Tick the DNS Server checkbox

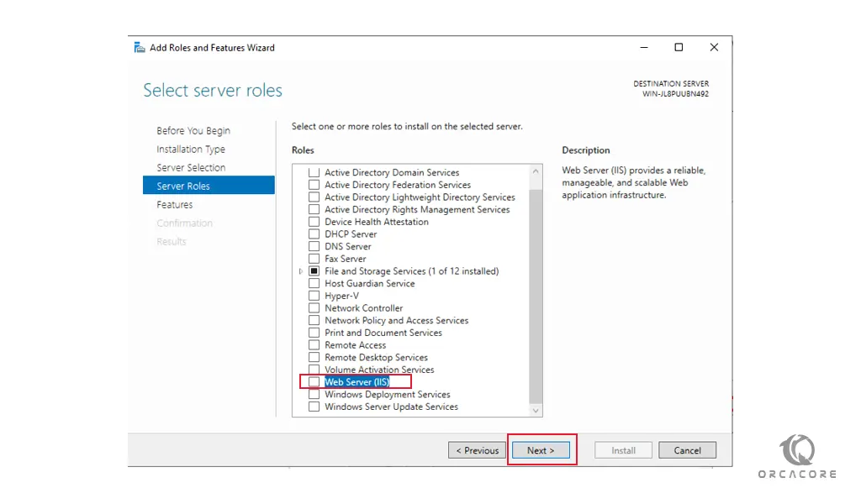tap(314, 246)
